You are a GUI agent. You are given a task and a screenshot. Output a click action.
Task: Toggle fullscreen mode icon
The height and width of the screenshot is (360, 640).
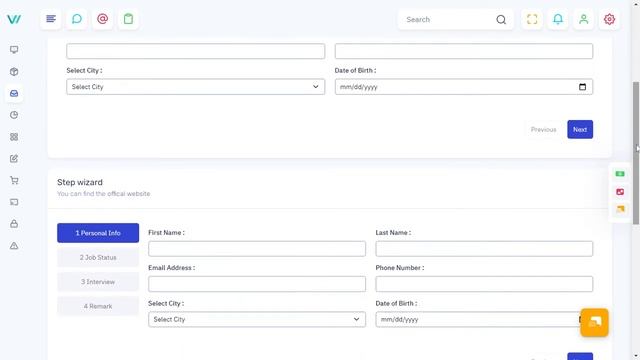click(x=532, y=19)
